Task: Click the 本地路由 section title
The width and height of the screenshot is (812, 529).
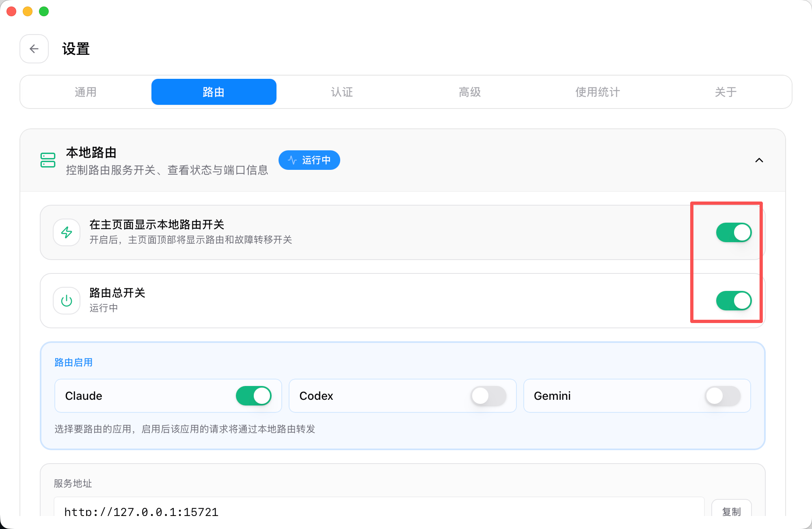Action: pos(91,153)
